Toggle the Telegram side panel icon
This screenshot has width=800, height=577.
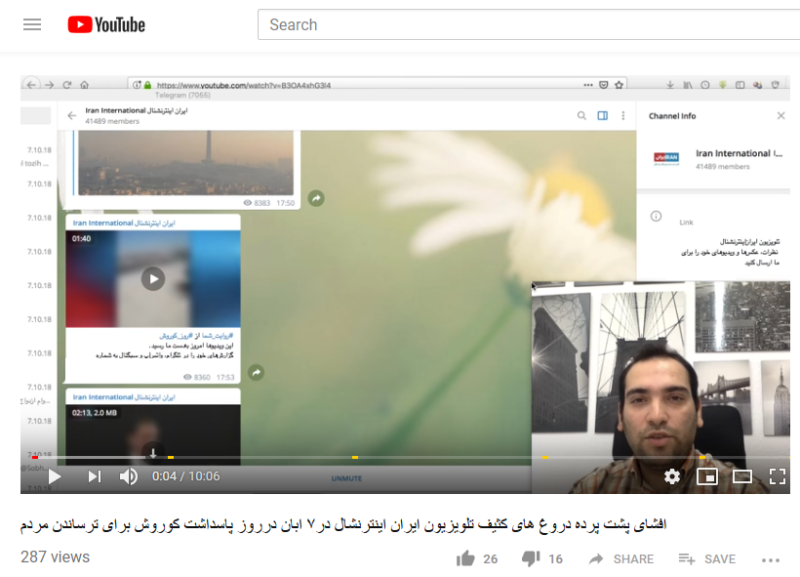click(x=603, y=116)
